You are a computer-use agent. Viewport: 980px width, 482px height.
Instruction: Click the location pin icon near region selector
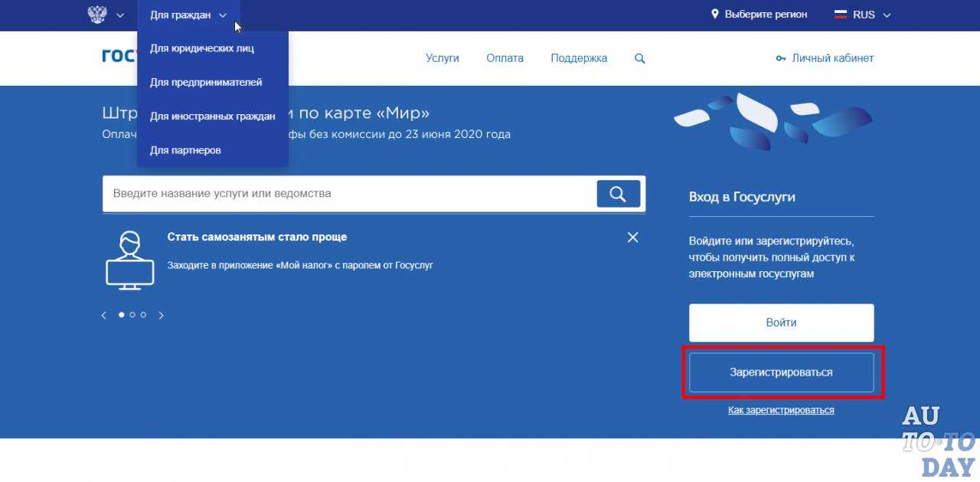714,14
